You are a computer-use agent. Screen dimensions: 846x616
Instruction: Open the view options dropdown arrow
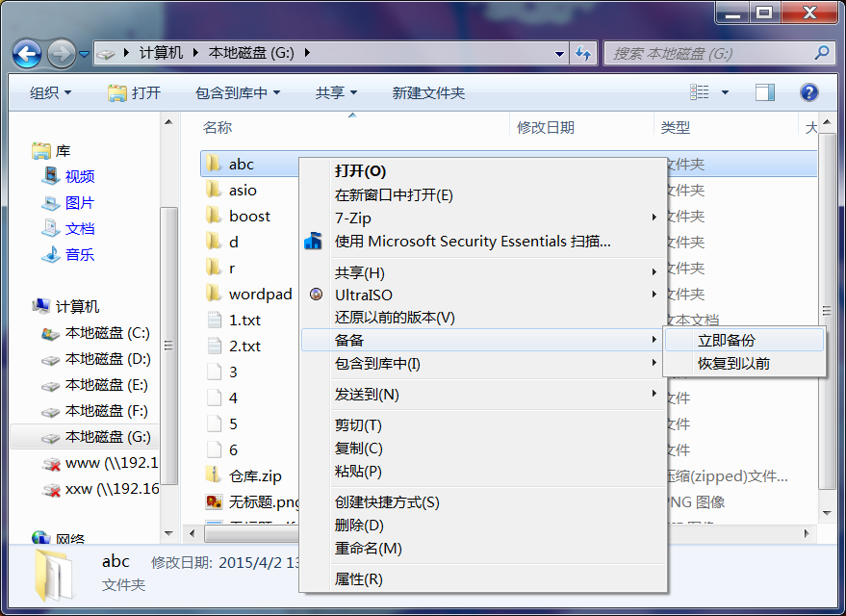coord(725,92)
